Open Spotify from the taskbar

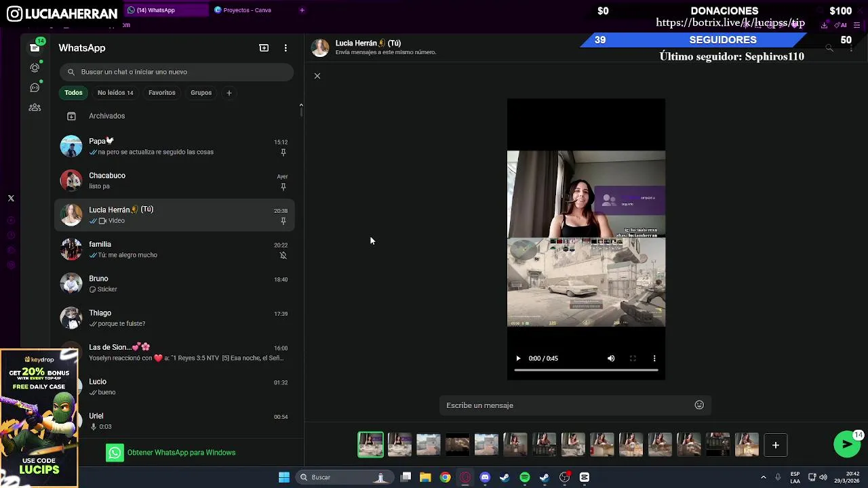(x=525, y=477)
